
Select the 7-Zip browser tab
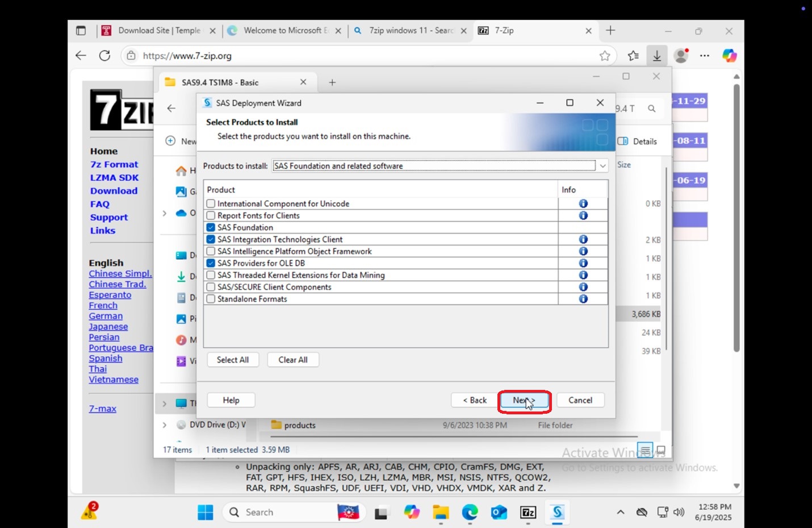tap(536, 31)
